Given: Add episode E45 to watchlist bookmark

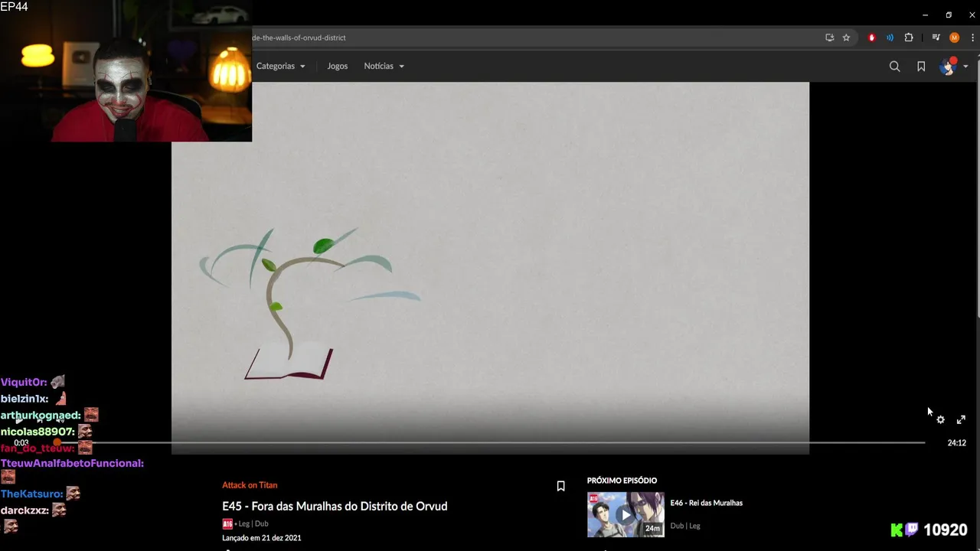Looking at the screenshot, I should [x=560, y=486].
